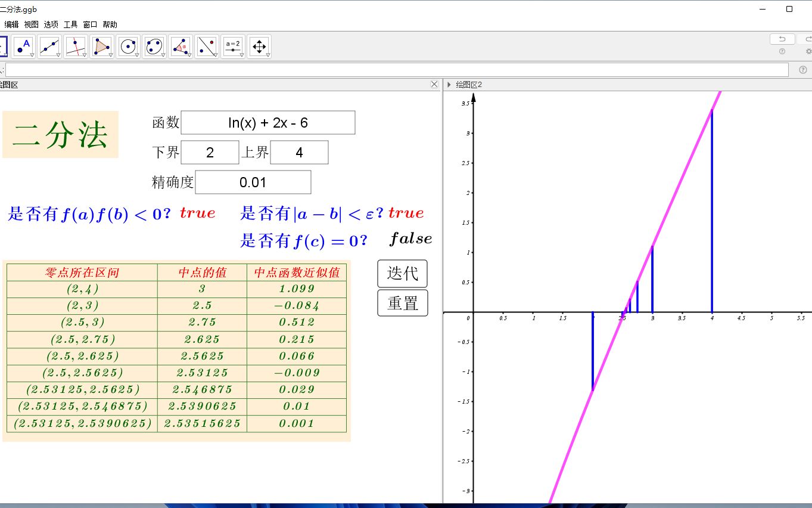The width and height of the screenshot is (812, 508).
Task: Select the Slider tool
Action: (232, 45)
